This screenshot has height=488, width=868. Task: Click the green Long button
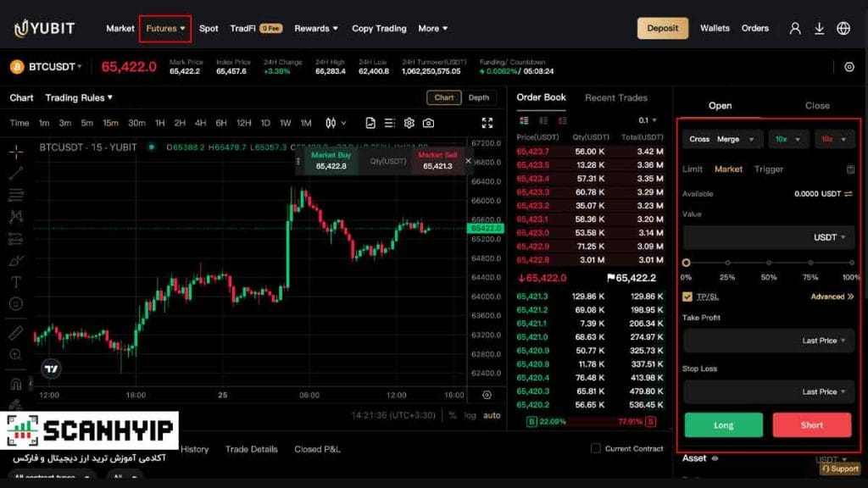click(x=724, y=425)
